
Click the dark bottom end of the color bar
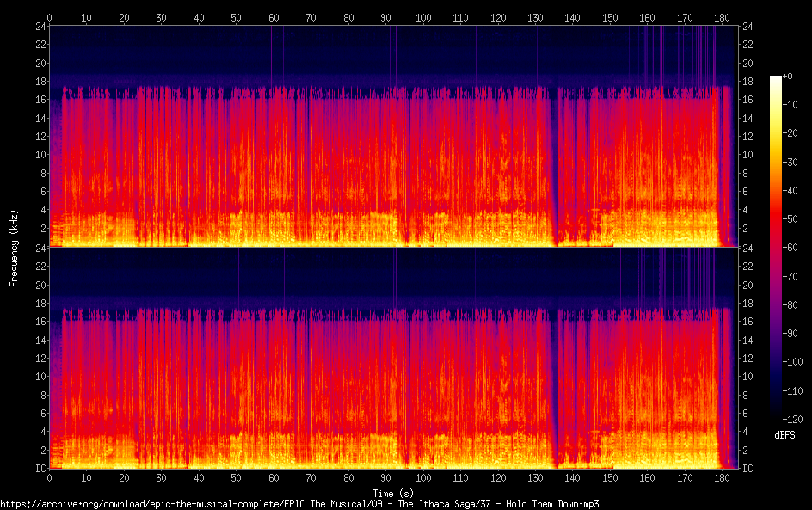click(775, 419)
